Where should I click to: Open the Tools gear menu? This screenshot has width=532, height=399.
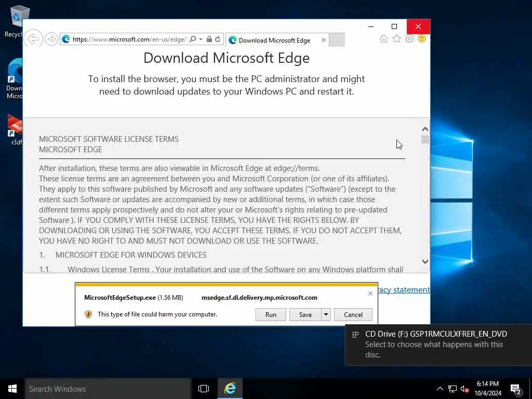409,39
